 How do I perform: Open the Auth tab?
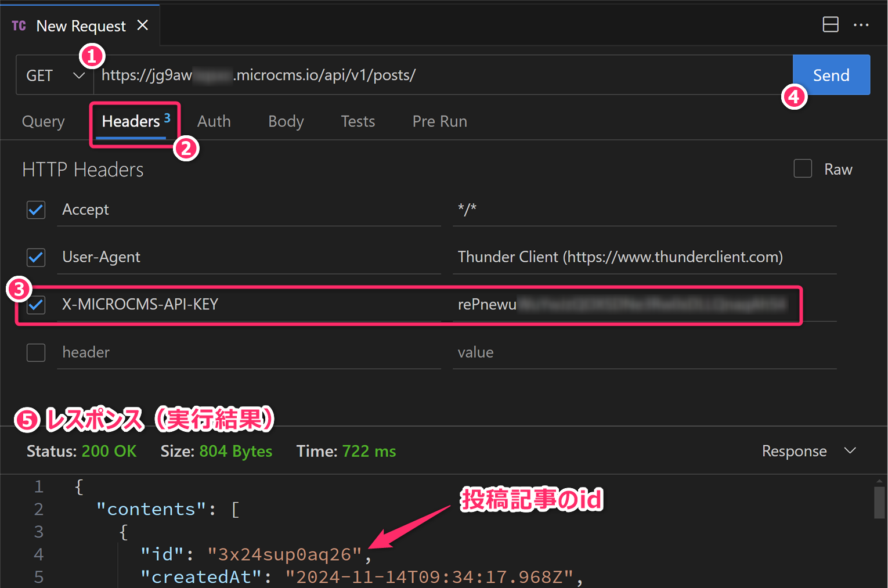(214, 121)
